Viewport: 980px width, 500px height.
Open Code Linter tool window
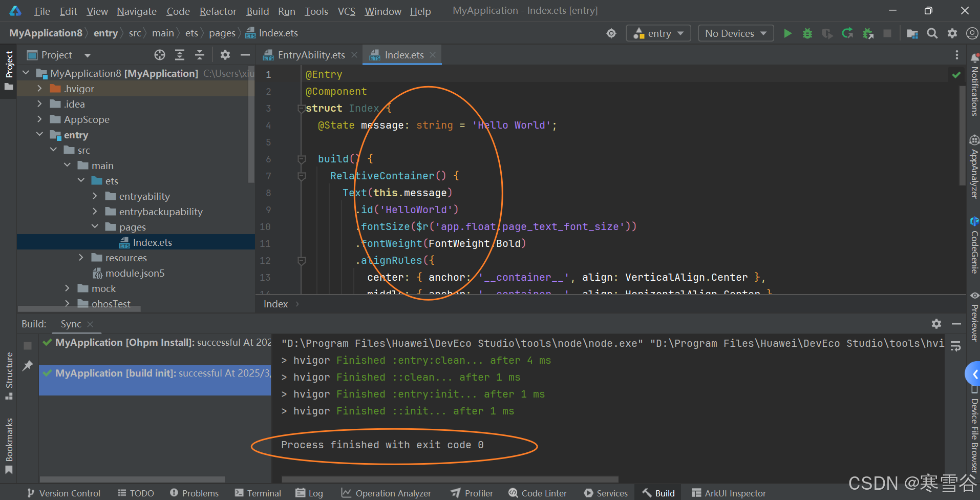[538, 493]
